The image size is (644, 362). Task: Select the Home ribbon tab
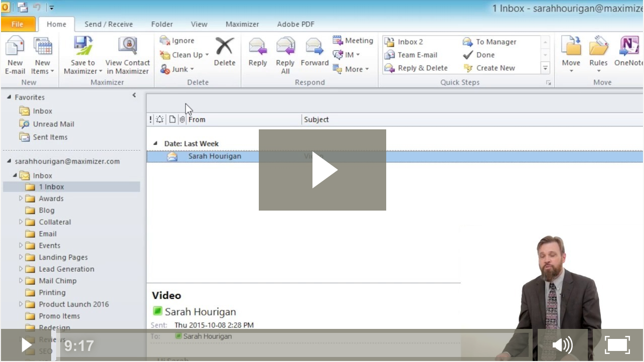56,24
